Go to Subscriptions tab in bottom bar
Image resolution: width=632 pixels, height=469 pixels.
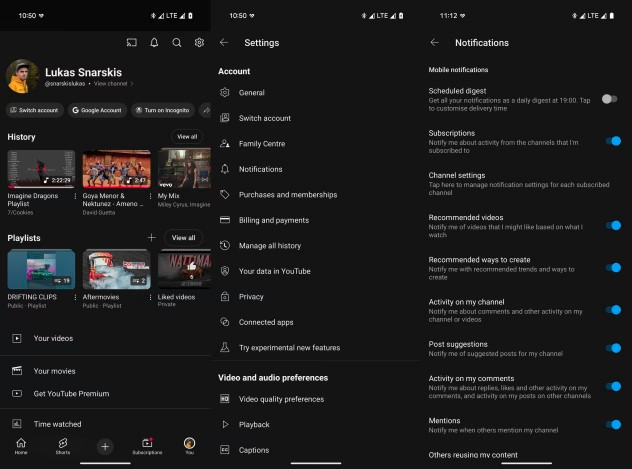pos(147,446)
